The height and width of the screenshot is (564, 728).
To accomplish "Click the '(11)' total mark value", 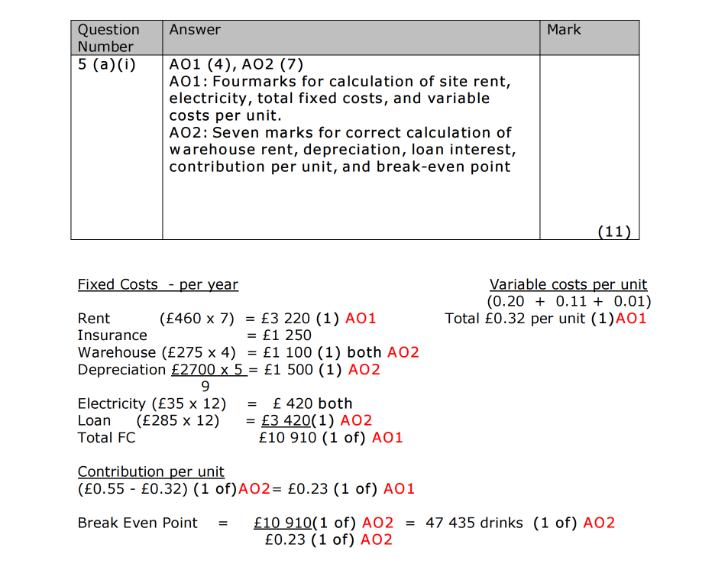I will click(615, 232).
